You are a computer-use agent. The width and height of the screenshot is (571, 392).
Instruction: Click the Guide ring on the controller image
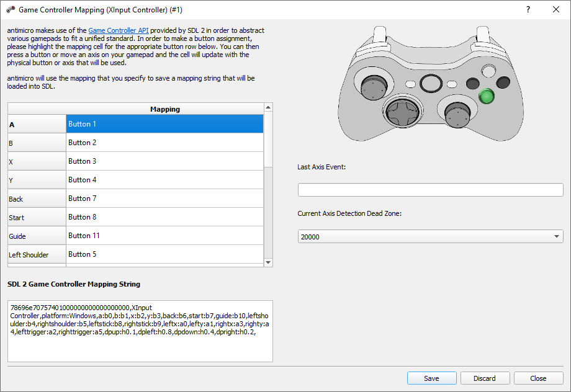point(429,83)
